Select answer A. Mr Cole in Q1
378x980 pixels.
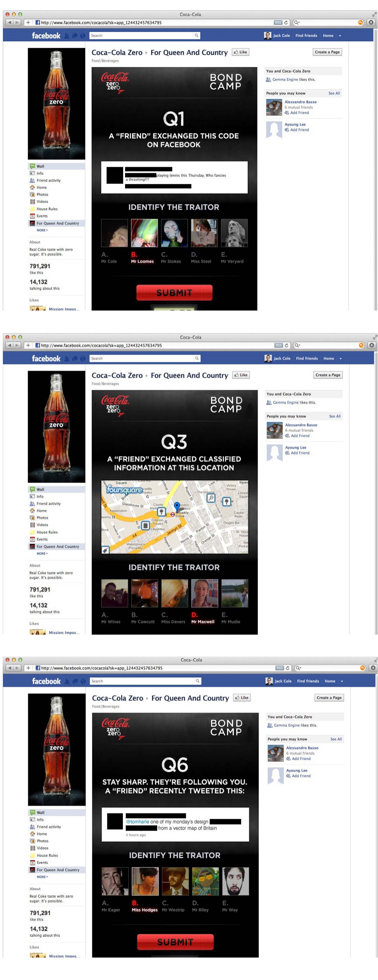click(114, 241)
